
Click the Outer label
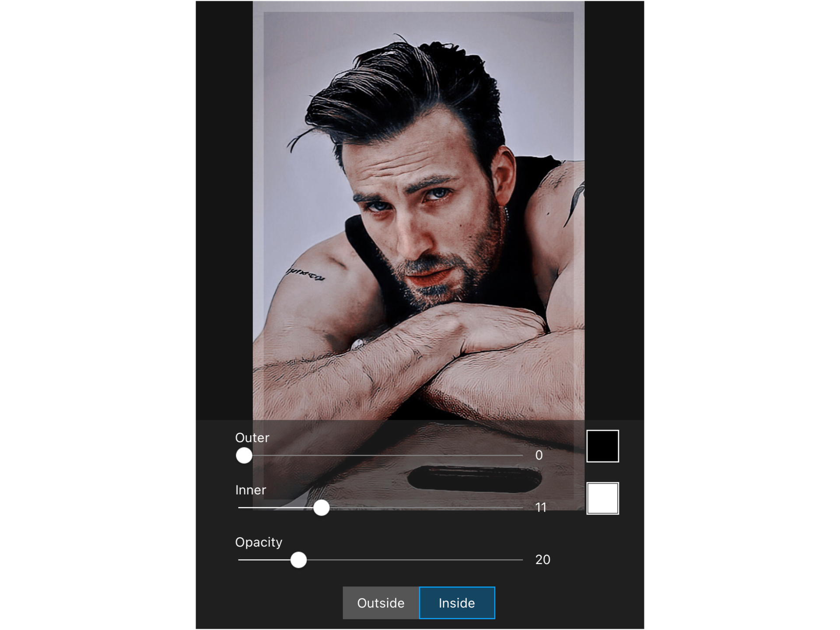(x=252, y=438)
